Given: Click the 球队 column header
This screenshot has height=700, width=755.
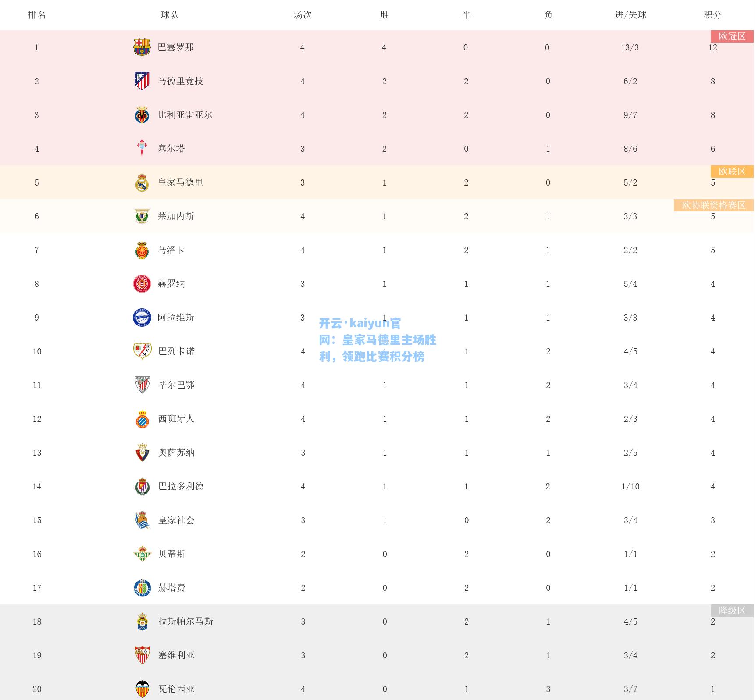Looking at the screenshot, I should pyautogui.click(x=170, y=15).
